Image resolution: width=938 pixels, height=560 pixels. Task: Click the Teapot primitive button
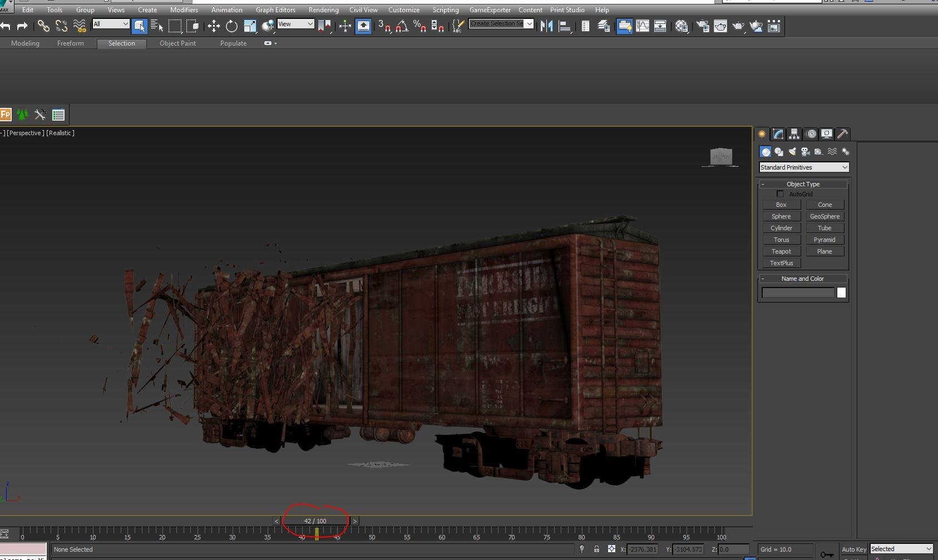point(781,251)
